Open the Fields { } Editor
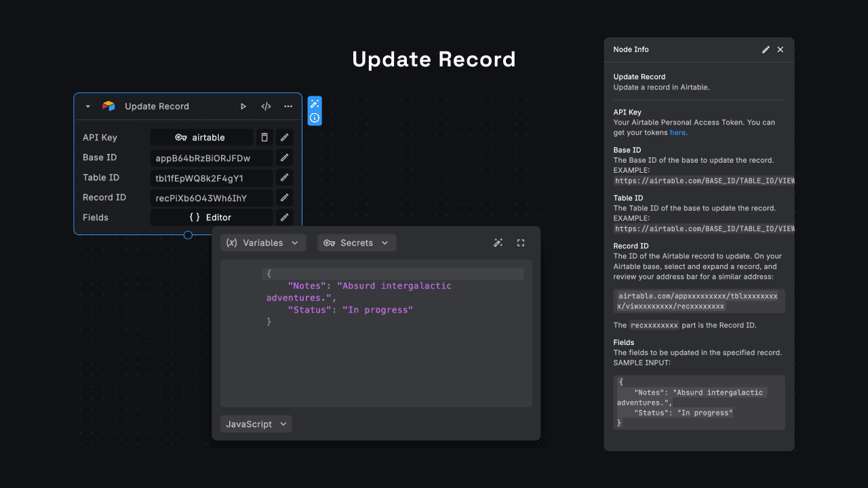The height and width of the screenshot is (488, 868). click(212, 217)
